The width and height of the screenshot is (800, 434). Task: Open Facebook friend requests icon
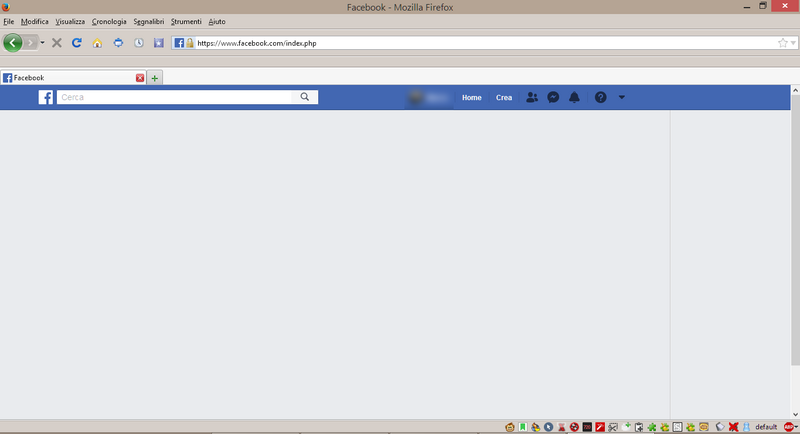coord(532,97)
